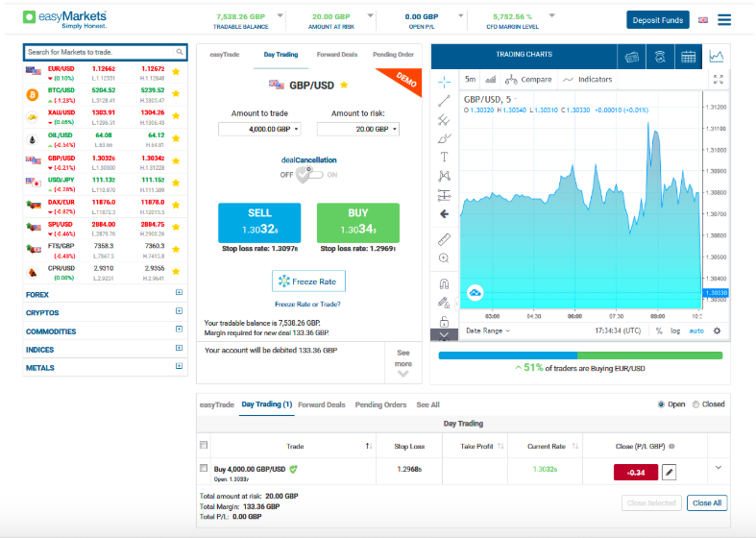The height and width of the screenshot is (538, 756).
Task: Click the Freeze Rate button
Action: pos(308,281)
